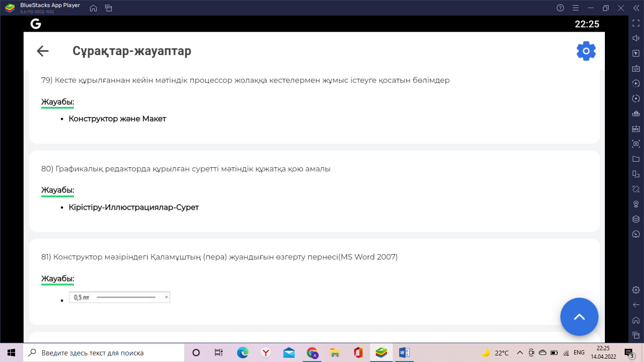Screen dimensions: 644x362
Task: Open the Office app on the taskbar
Action: 358,353
